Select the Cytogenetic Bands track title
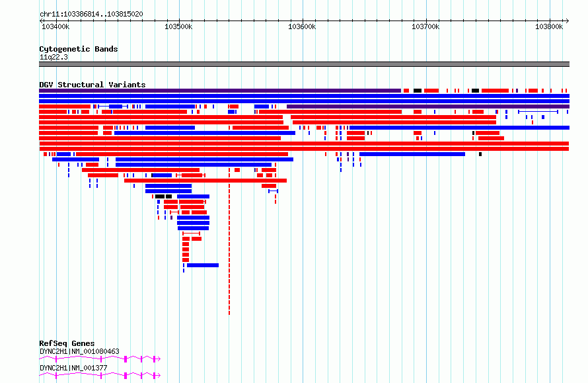 coord(79,49)
